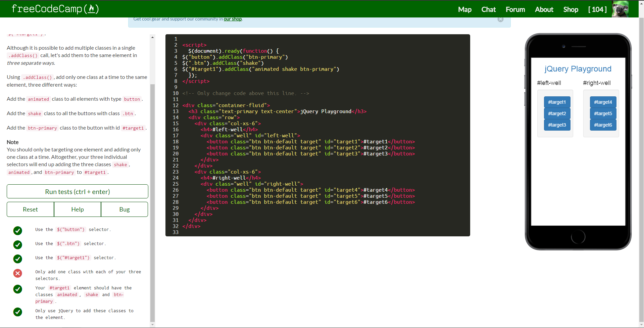Run tests with the Run tests button
This screenshot has height=328, width=644.
pyautogui.click(x=78, y=191)
